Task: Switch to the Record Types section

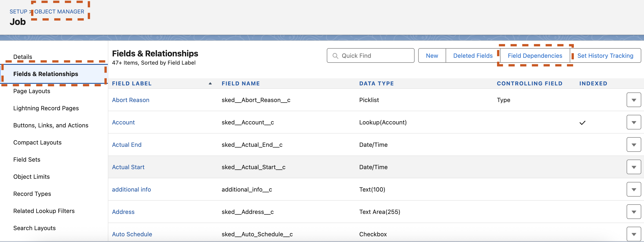Action: [x=32, y=194]
